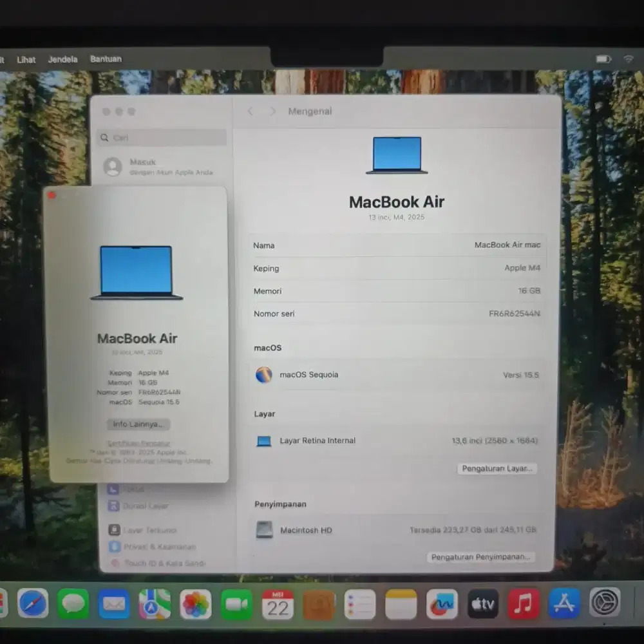Click the Keping value Apple M4

(x=522, y=268)
